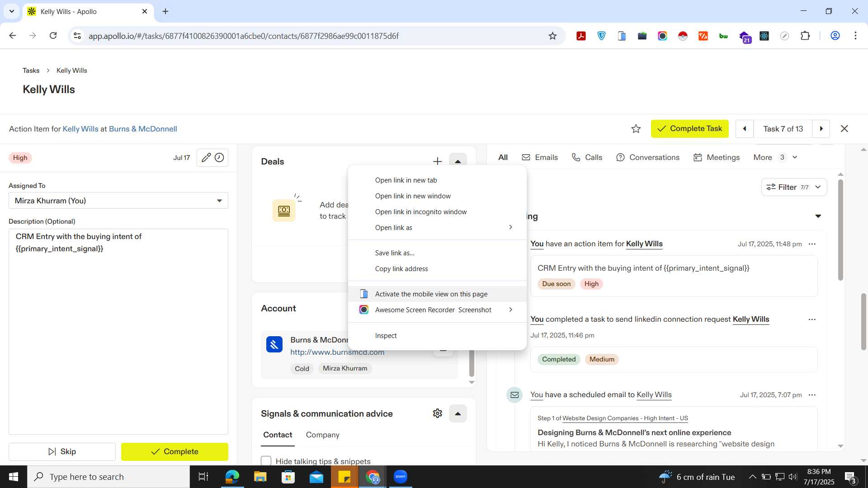This screenshot has height=488, width=868.
Task: Open new browser tab
Action: pos(165,11)
